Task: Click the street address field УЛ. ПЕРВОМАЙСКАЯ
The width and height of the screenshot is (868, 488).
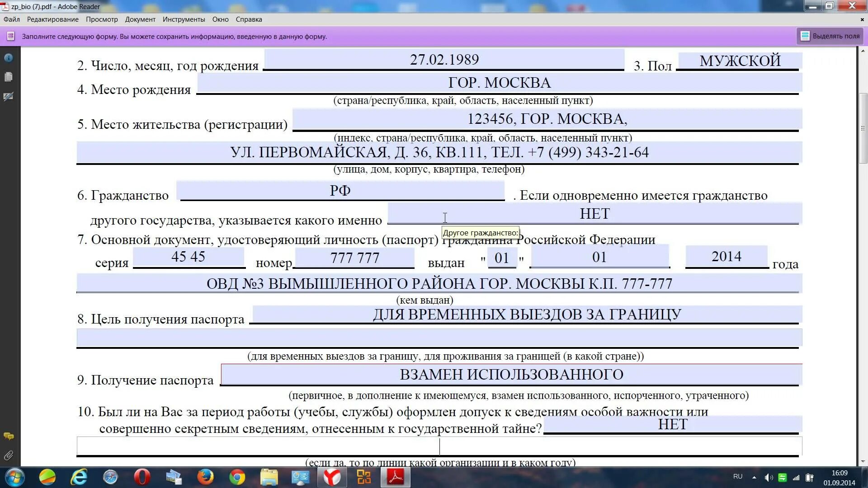Action: coord(439,153)
